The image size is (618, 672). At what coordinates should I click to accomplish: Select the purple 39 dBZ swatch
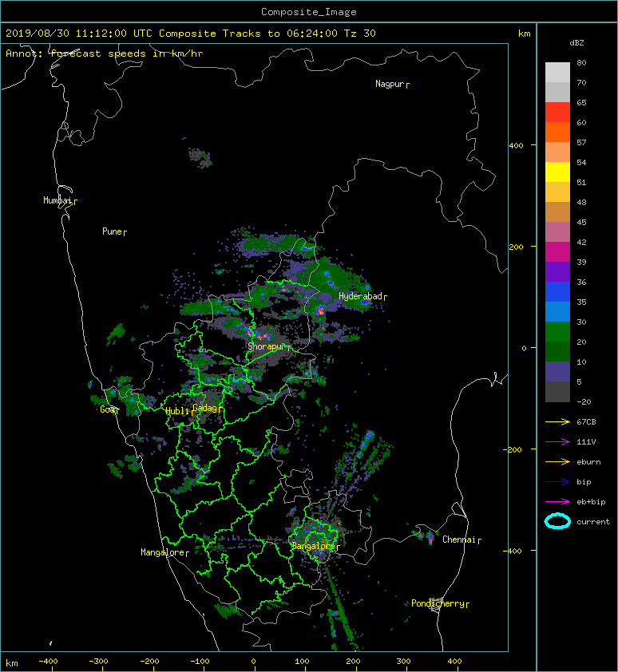pyautogui.click(x=557, y=271)
